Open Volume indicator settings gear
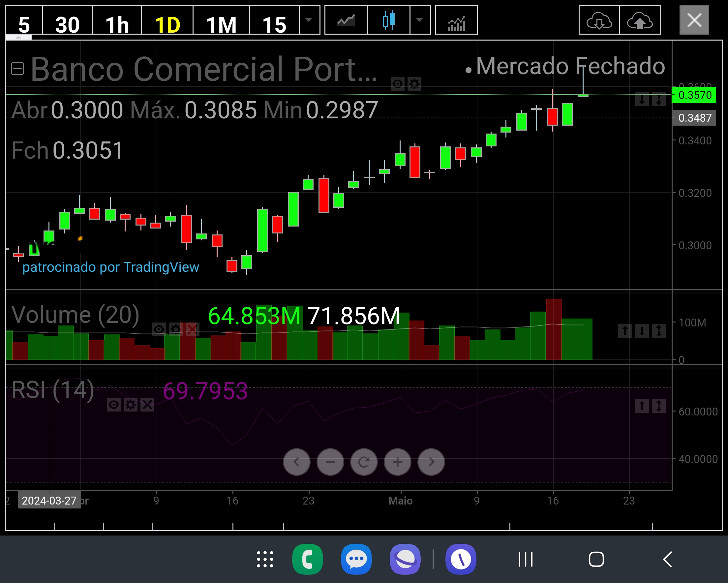 click(x=175, y=329)
